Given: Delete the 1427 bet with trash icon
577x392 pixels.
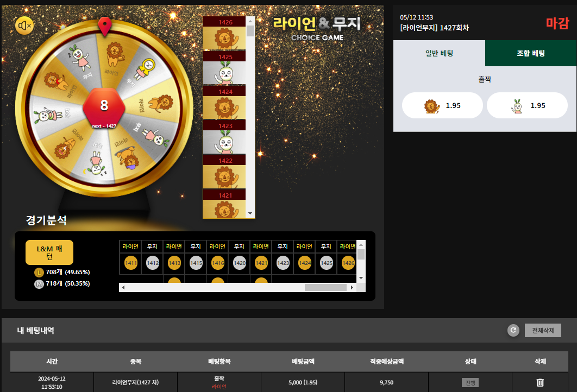Looking at the screenshot, I should 540,382.
